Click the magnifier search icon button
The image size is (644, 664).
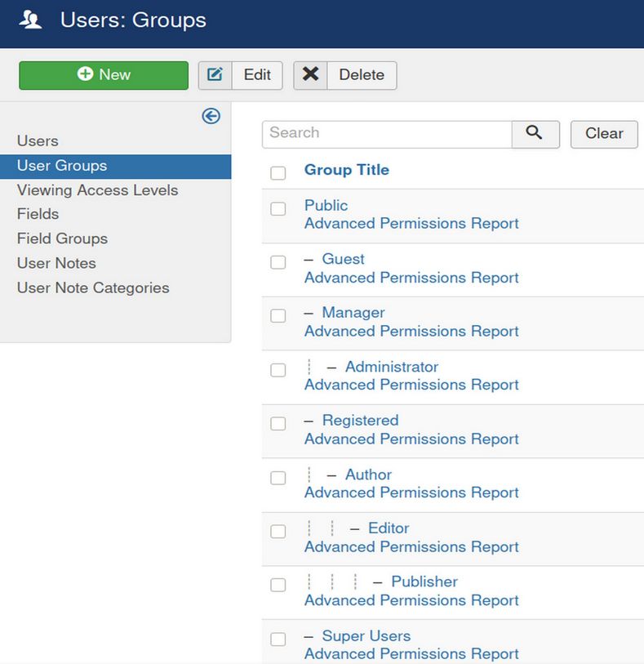535,134
